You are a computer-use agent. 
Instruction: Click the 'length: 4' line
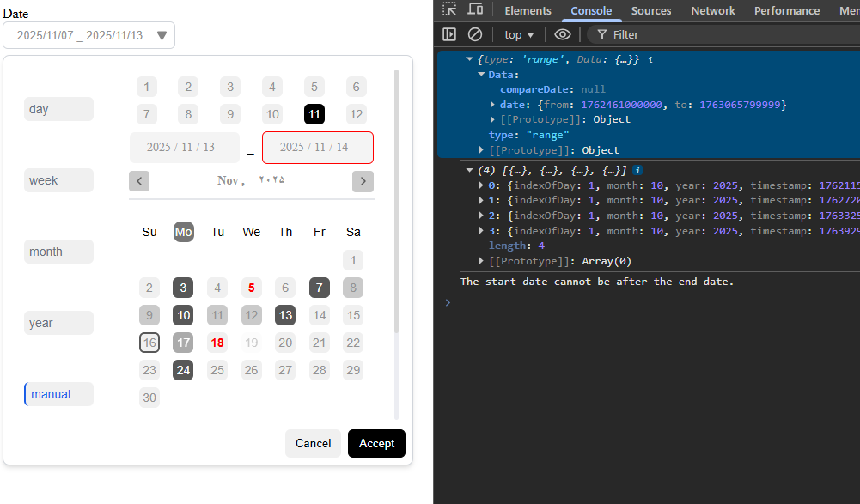516,246
